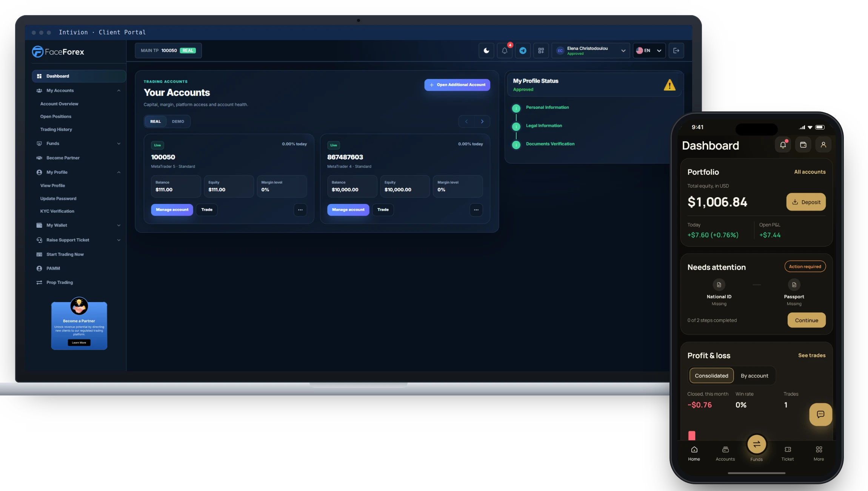Click the logout icon in header
Image resolution: width=868 pixels, height=491 pixels.
coord(676,51)
